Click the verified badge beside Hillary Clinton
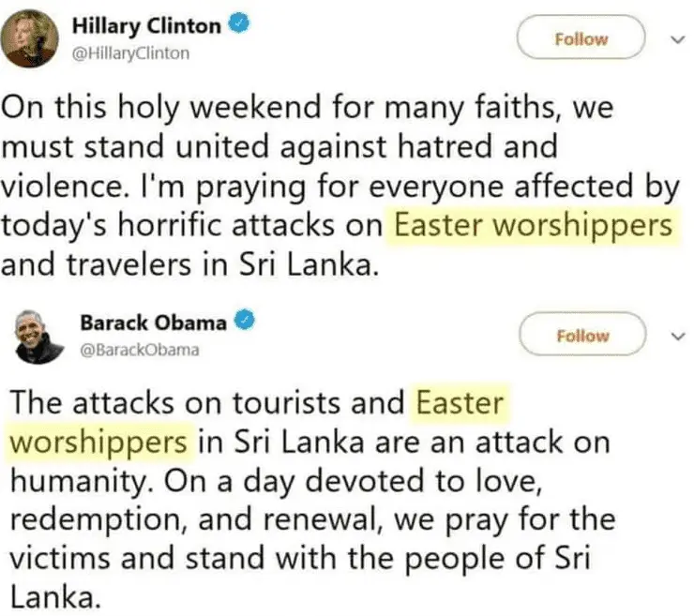Screen dimensions: 694x616 (239, 27)
